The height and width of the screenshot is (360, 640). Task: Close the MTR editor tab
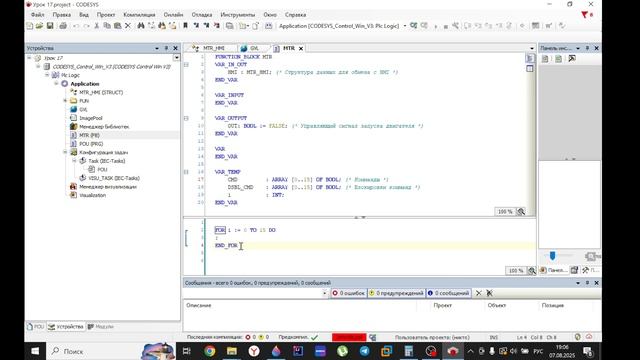point(301,48)
